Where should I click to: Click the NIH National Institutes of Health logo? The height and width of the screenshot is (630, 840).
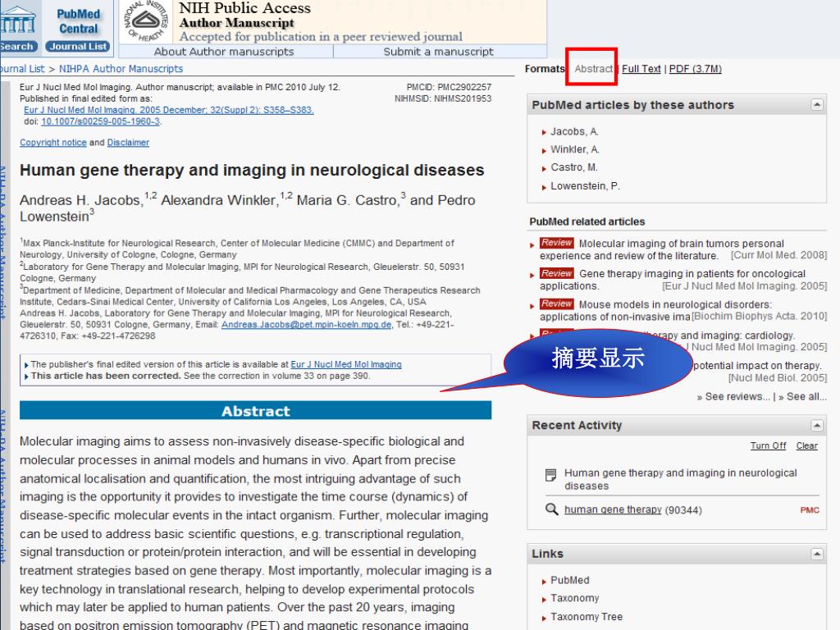coord(146,21)
